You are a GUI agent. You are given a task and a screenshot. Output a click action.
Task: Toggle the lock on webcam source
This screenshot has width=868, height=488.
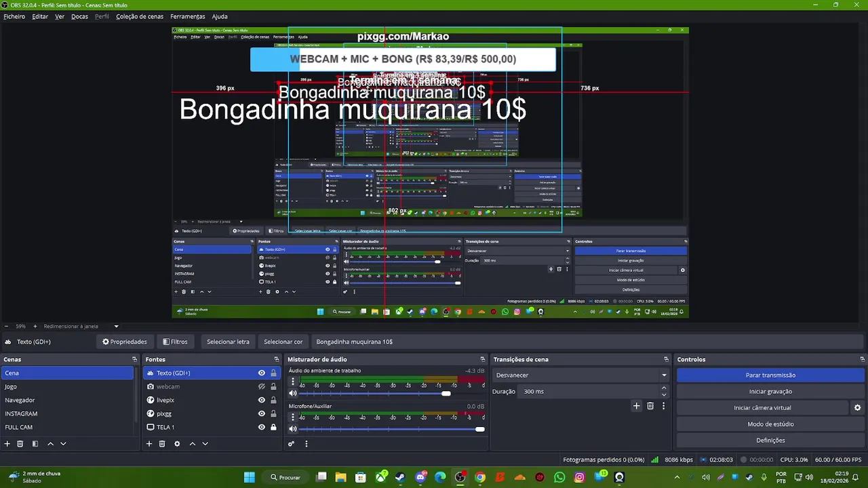pos(273,386)
